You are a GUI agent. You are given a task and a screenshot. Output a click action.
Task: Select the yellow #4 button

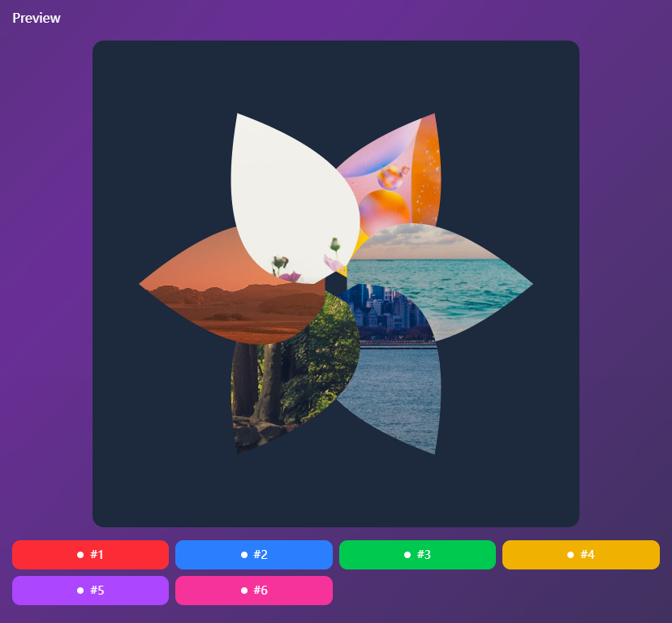[580, 555]
